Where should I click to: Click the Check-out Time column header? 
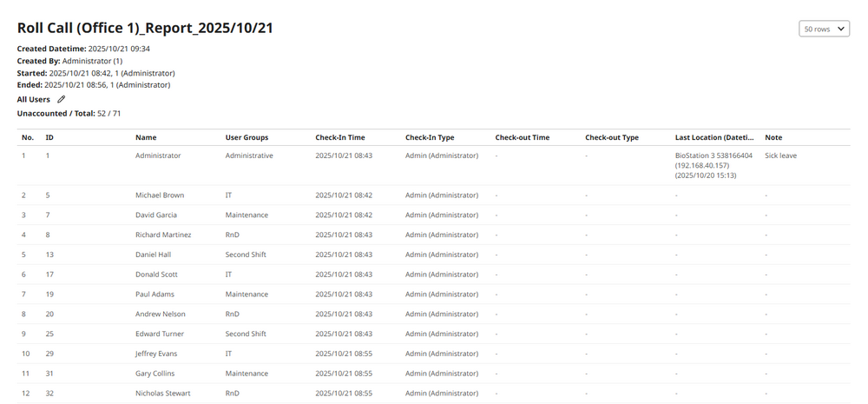(522, 137)
